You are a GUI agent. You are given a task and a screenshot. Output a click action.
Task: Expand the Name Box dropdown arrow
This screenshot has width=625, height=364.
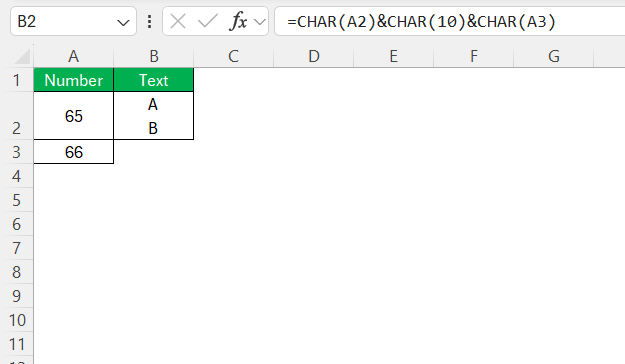123,23
